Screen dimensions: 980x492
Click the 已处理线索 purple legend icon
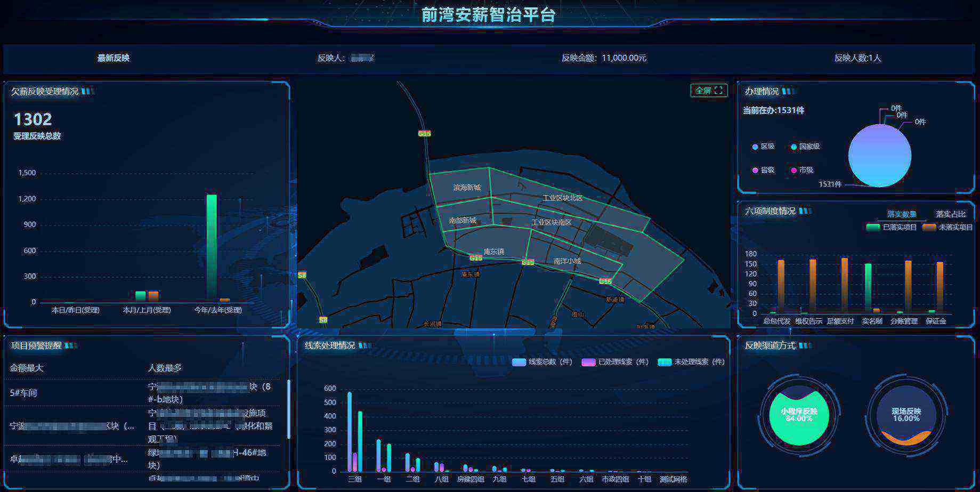coord(588,362)
